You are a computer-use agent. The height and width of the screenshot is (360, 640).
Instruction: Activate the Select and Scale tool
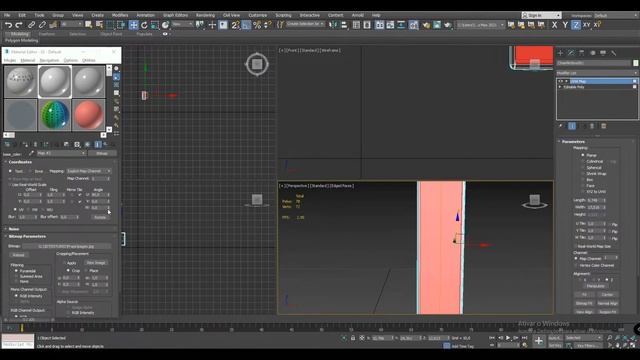(155, 25)
